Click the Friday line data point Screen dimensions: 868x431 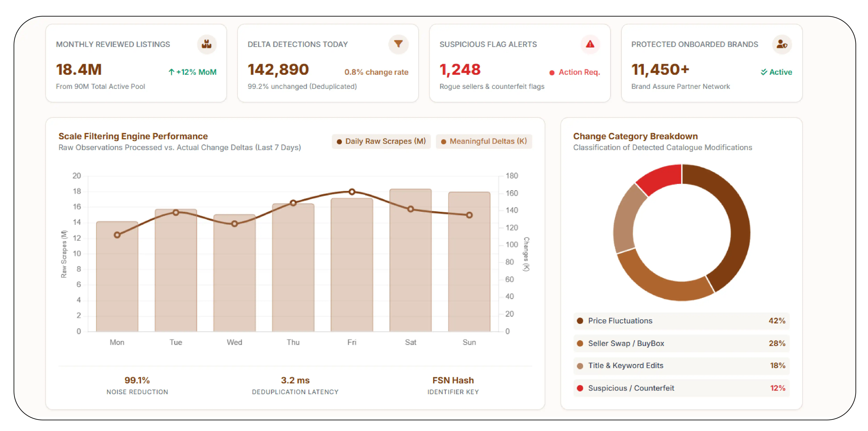point(352,192)
